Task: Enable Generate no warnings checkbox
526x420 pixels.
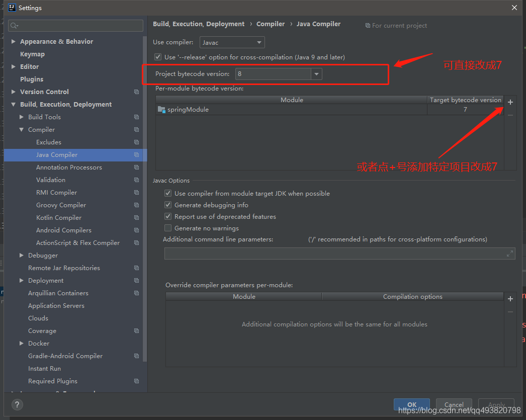Action: point(168,228)
